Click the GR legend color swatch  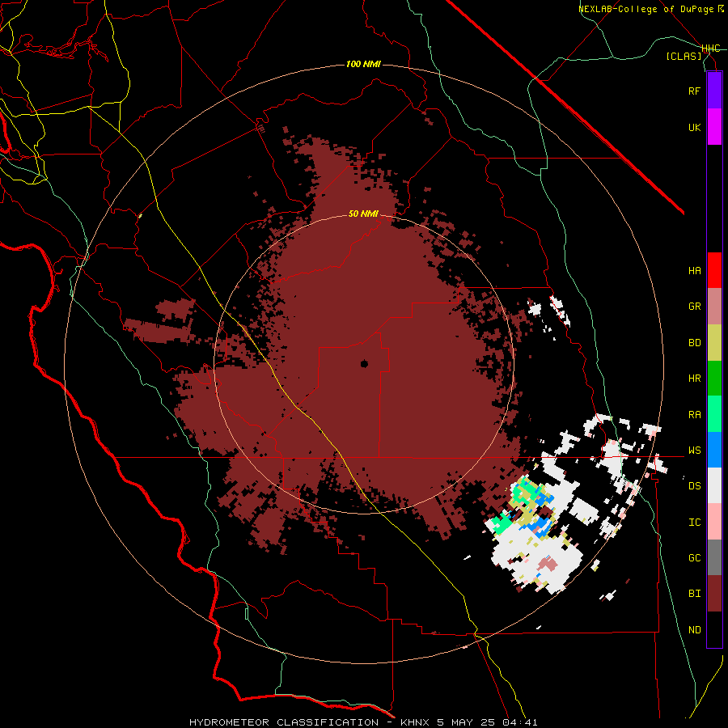tap(714, 307)
